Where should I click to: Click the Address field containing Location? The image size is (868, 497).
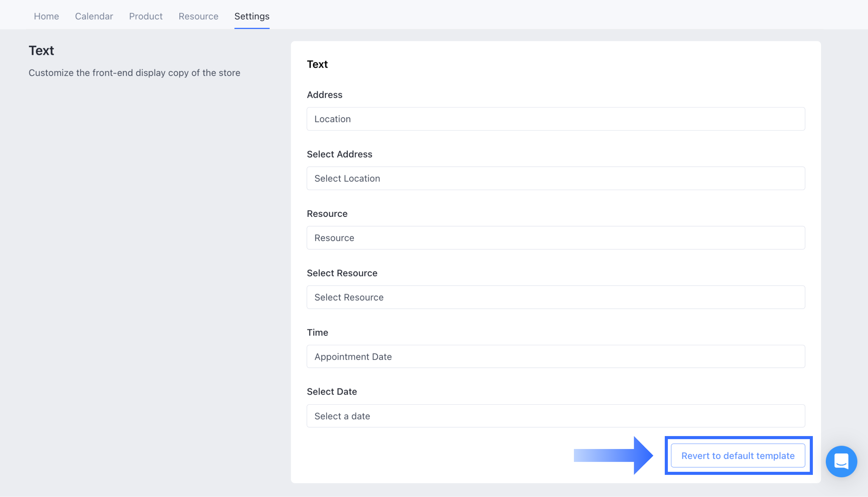point(555,119)
